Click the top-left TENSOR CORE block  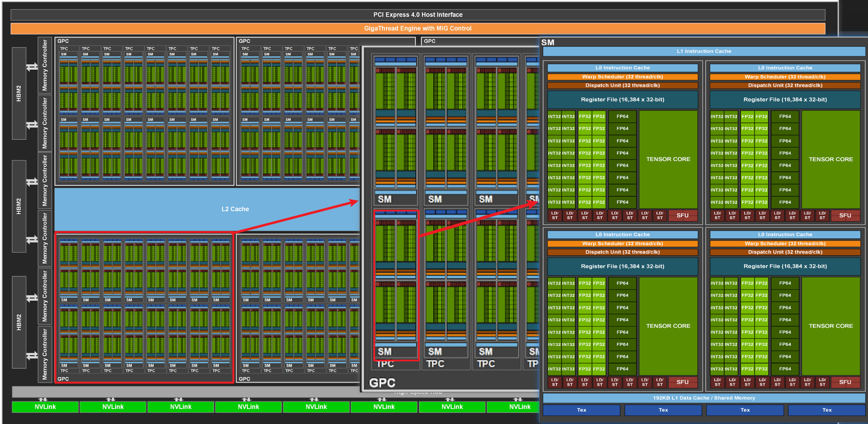pyautogui.click(x=668, y=159)
